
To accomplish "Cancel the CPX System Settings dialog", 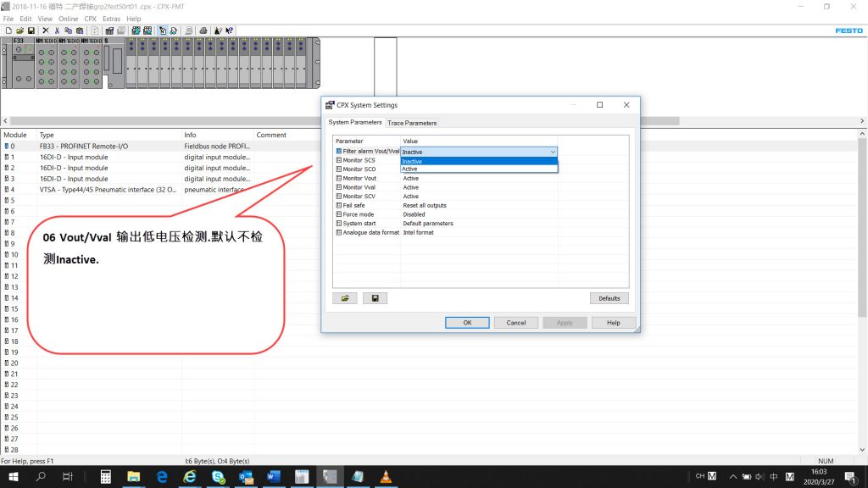I will (x=516, y=323).
